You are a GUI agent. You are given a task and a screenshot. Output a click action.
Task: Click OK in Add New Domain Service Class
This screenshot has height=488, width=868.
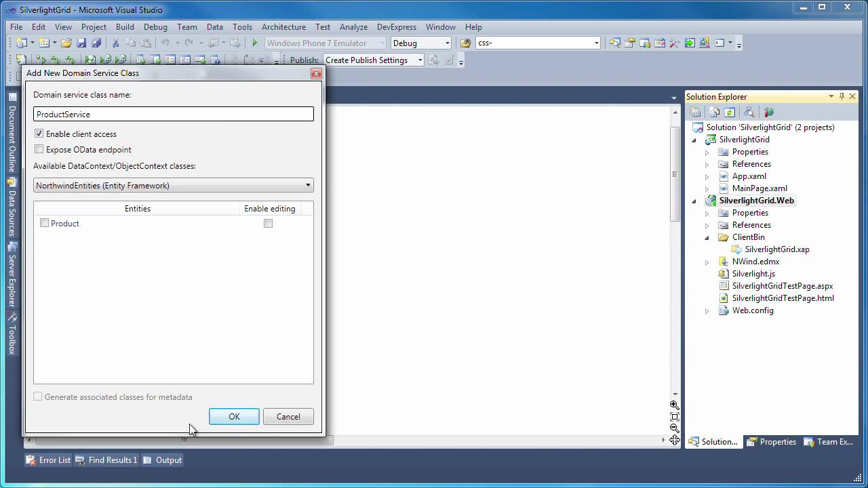[234, 416]
